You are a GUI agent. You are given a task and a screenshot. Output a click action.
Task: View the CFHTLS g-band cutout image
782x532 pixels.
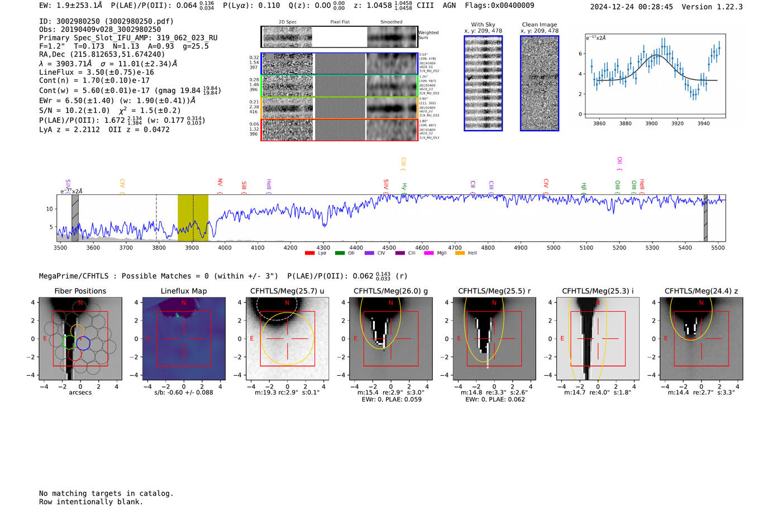click(x=391, y=339)
